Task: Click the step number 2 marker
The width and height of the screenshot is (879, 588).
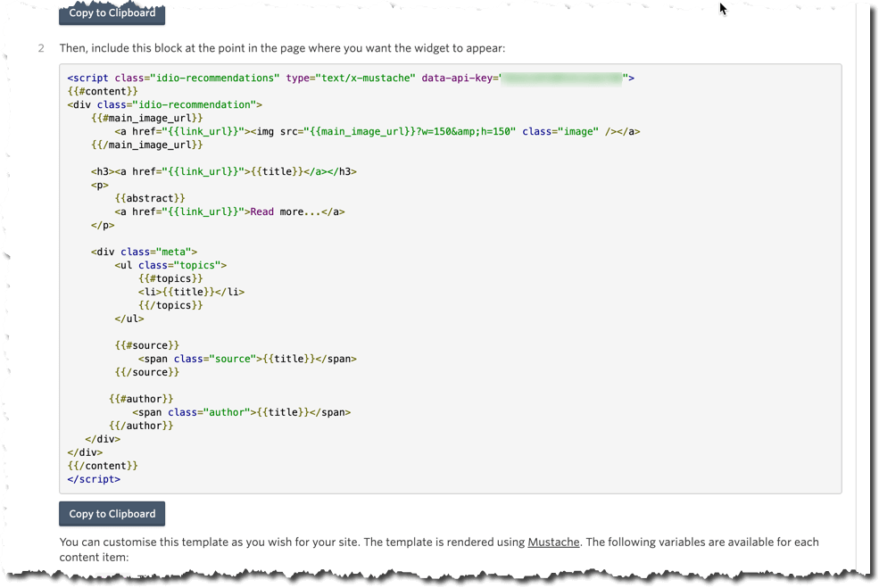Action: [41, 48]
